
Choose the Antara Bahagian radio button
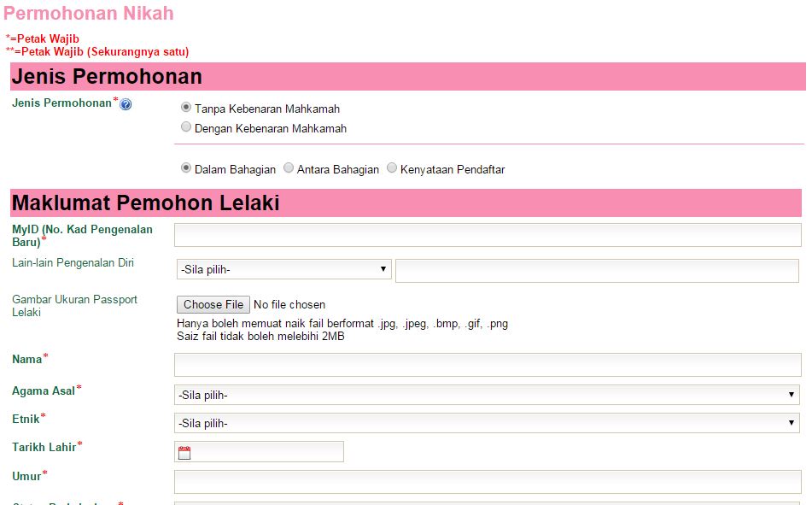pyautogui.click(x=289, y=168)
